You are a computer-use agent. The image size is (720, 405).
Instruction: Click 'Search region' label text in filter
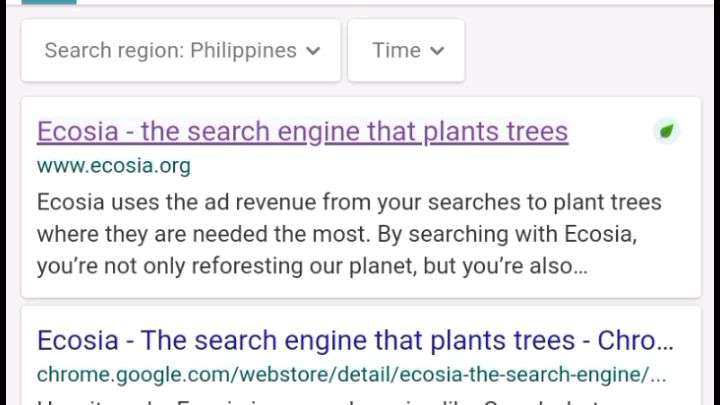[x=113, y=50]
